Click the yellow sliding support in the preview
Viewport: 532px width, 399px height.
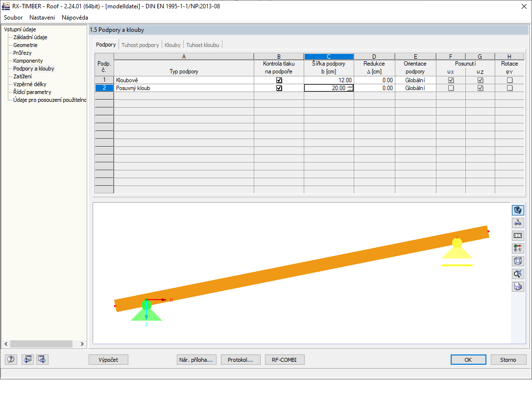[457, 252]
